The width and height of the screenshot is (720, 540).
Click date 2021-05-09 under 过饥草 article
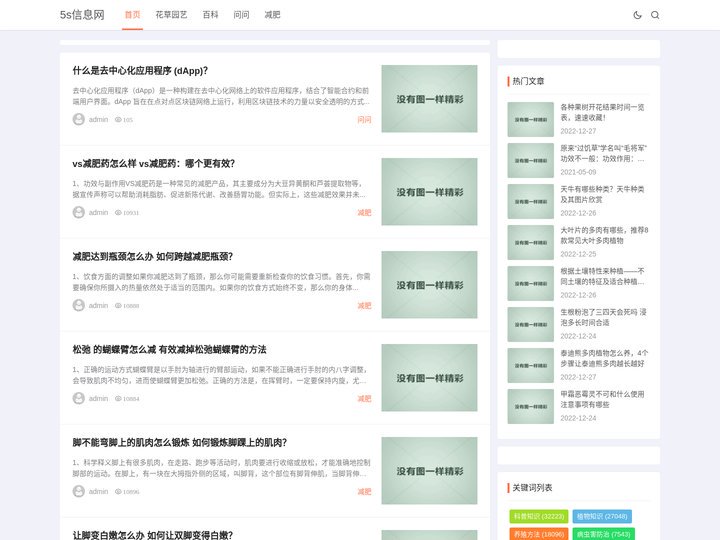(x=578, y=172)
